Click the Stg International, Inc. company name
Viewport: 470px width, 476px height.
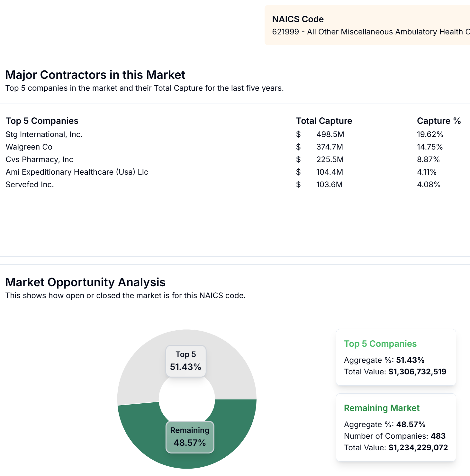click(44, 134)
